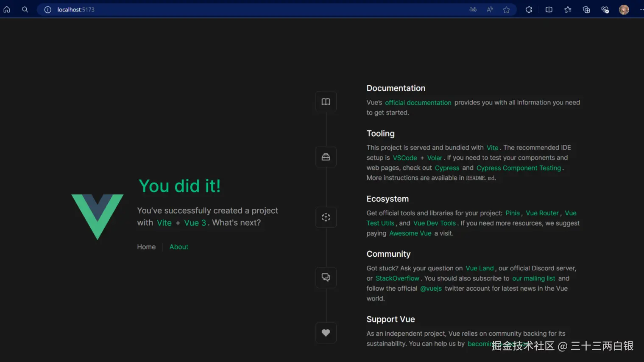The image size is (644, 362).
Task: Click the Tooling heading
Action: click(381, 134)
